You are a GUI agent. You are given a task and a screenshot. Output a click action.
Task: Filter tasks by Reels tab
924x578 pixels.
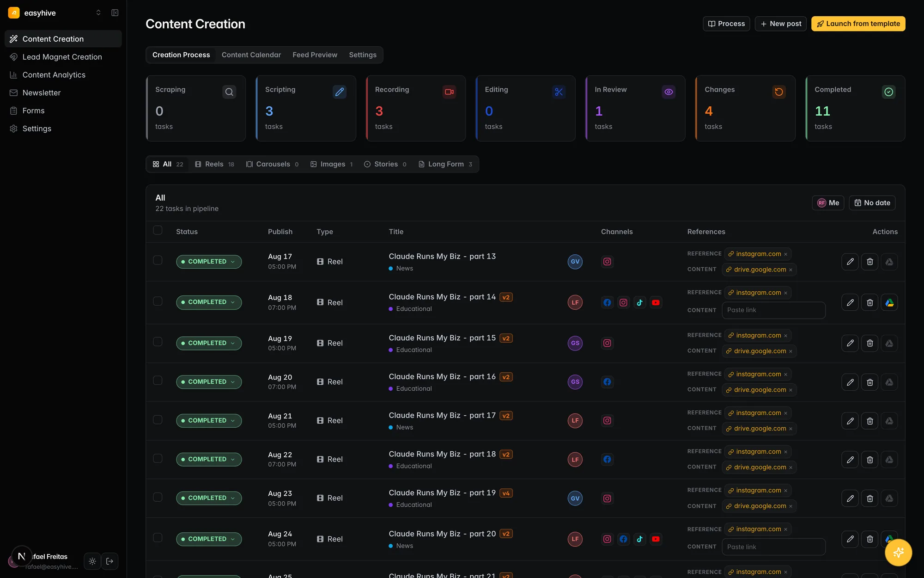point(214,164)
